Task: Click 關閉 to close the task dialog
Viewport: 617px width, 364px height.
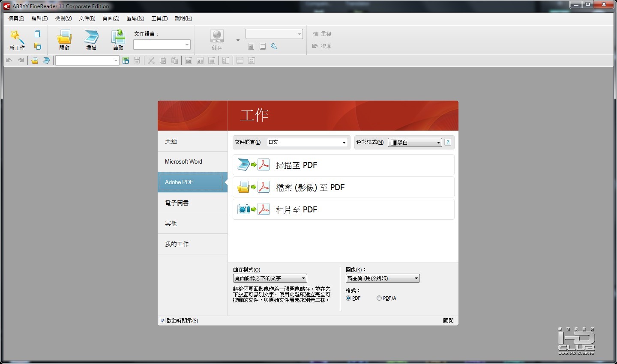Action: (x=448, y=321)
